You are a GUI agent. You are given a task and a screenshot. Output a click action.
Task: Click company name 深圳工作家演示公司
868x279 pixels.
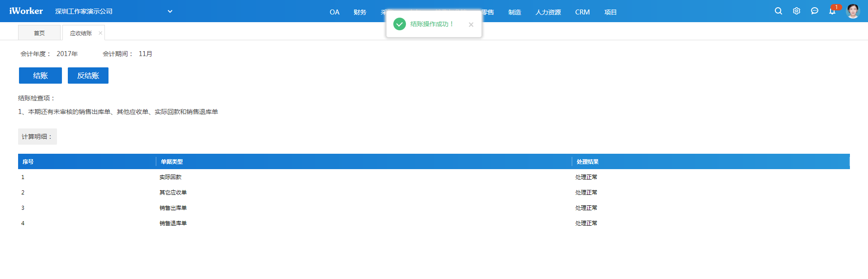pyautogui.click(x=84, y=11)
